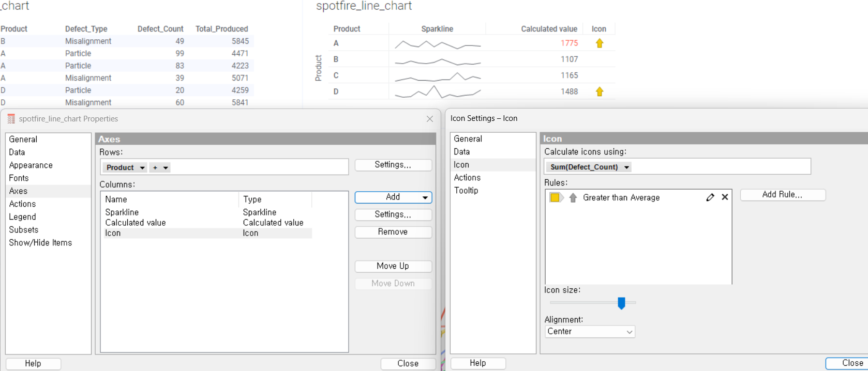
Task: Open the Legend page in Properties
Action: (x=23, y=217)
